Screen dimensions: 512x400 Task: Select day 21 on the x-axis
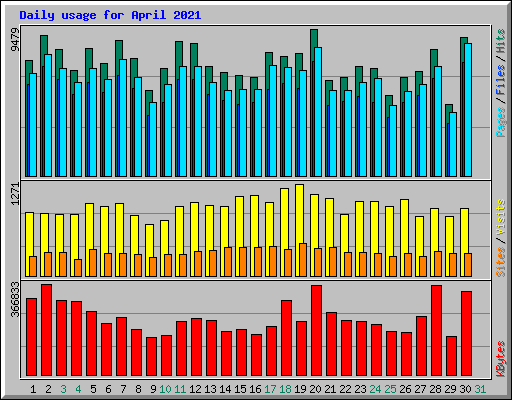tap(330, 389)
